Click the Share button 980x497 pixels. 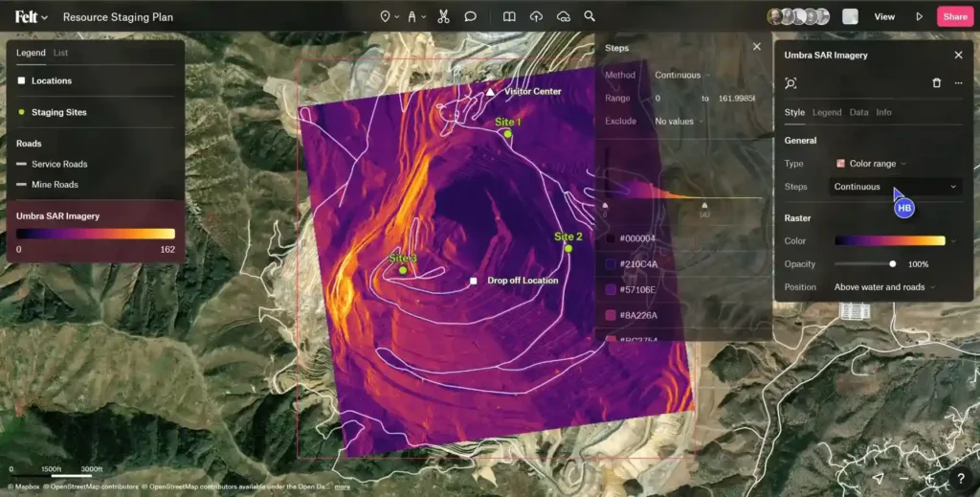[x=955, y=17]
